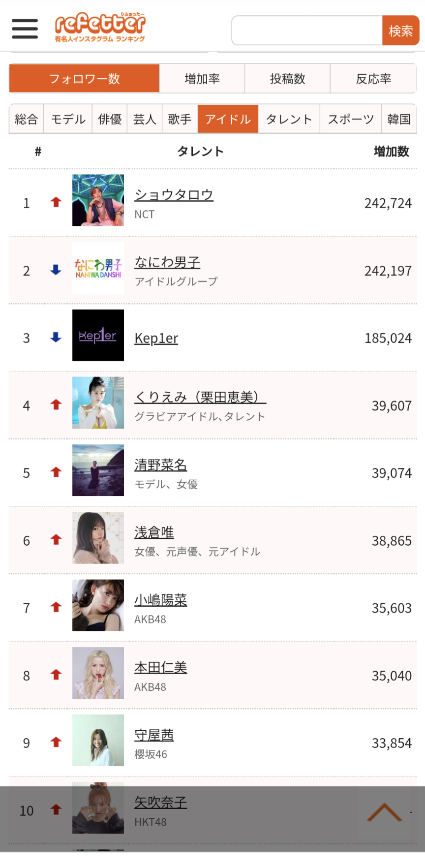Click 小嶋陽菜's thumbnail image

pos(98,605)
